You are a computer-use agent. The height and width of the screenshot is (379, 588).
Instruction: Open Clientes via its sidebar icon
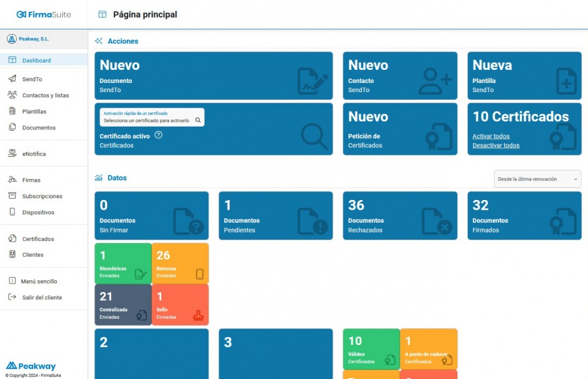coord(13,254)
